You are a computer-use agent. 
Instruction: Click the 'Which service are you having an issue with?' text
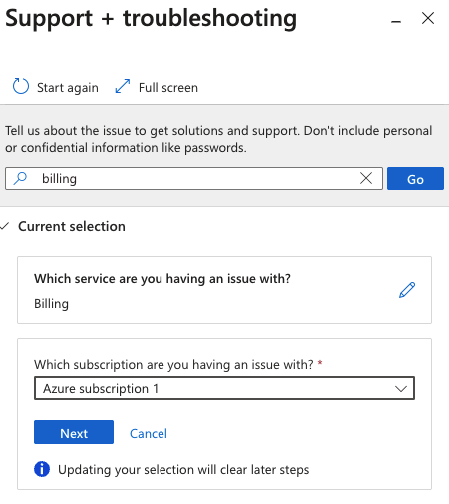tap(162, 278)
